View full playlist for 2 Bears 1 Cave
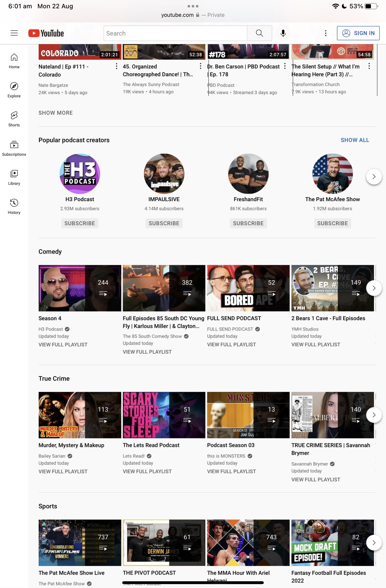Viewport: 386px width, 588px height. click(316, 345)
